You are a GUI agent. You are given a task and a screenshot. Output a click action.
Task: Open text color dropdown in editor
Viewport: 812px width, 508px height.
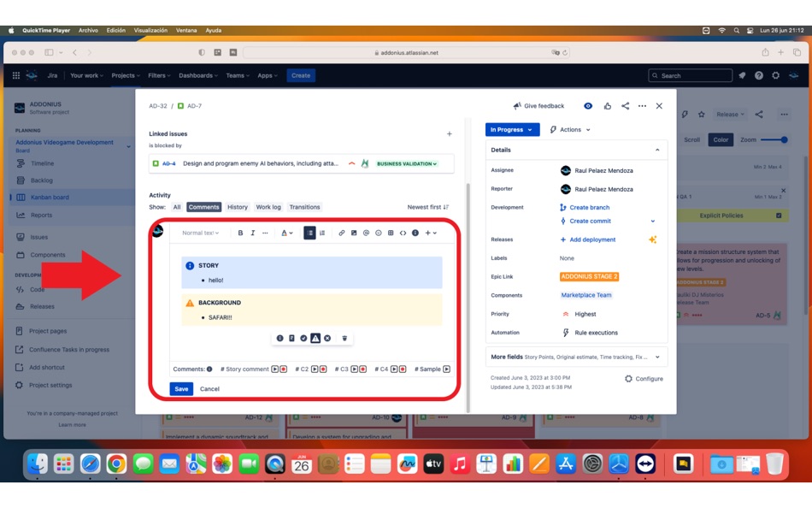[287, 233]
